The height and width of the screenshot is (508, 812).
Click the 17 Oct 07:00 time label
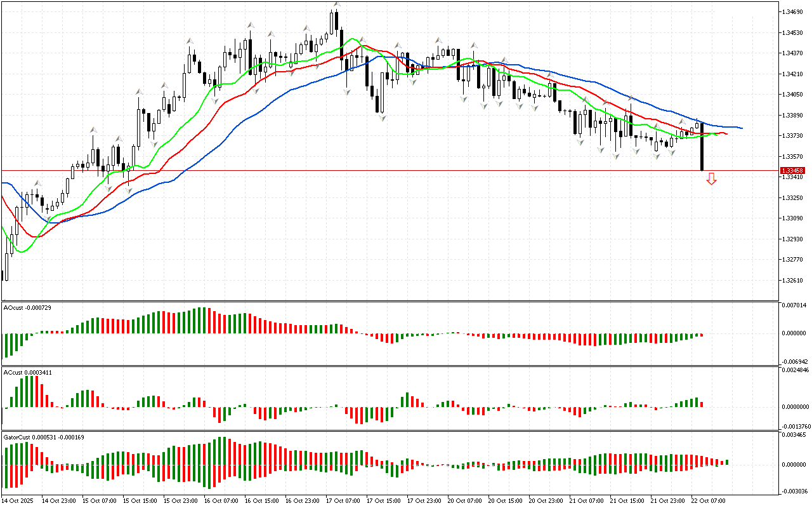(343, 500)
